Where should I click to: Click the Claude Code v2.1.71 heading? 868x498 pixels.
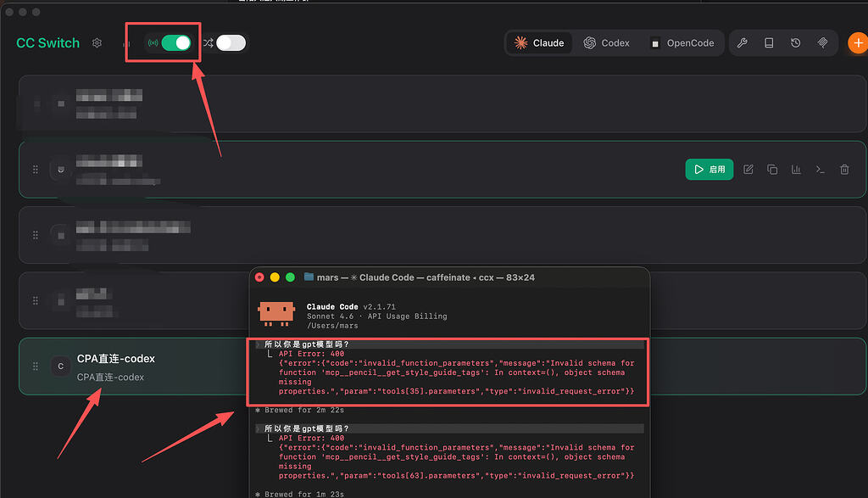pos(351,306)
